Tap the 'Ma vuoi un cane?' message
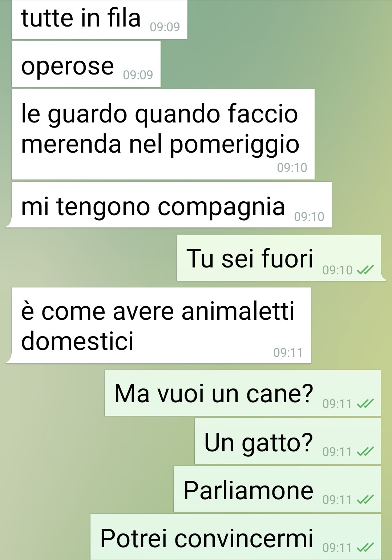The height and width of the screenshot is (560, 392). pyautogui.click(x=242, y=393)
